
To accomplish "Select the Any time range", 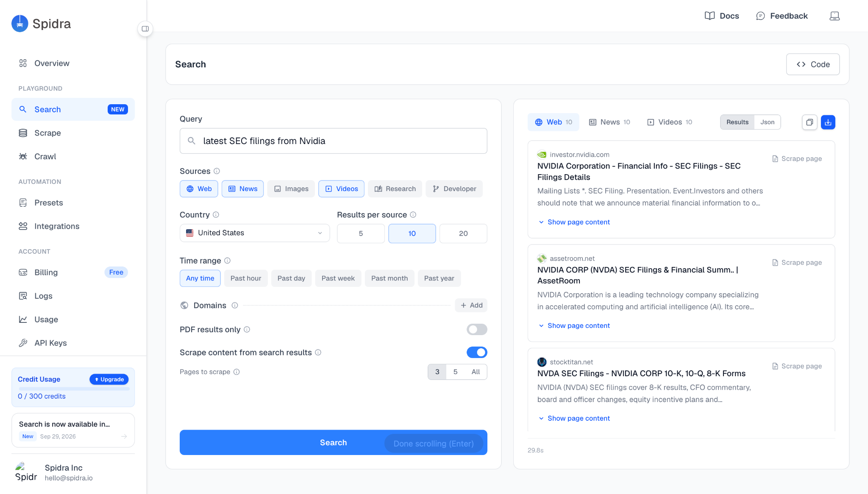I will point(200,278).
